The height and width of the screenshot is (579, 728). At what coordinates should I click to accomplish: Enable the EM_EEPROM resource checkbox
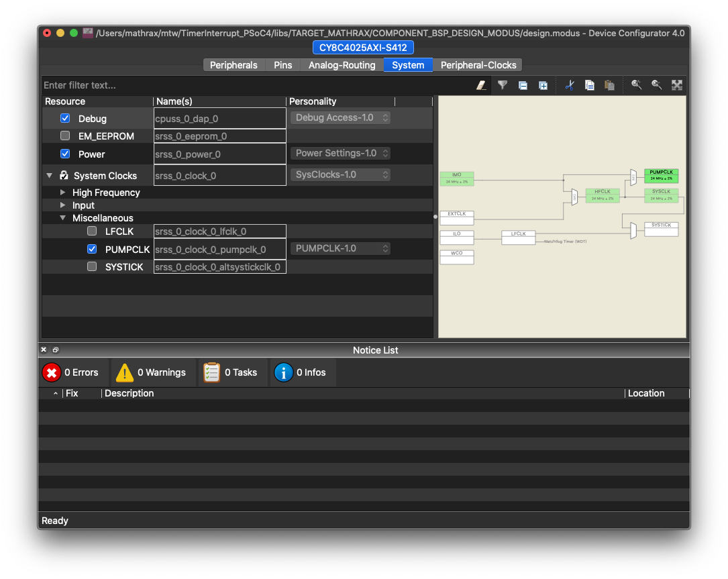tap(65, 136)
